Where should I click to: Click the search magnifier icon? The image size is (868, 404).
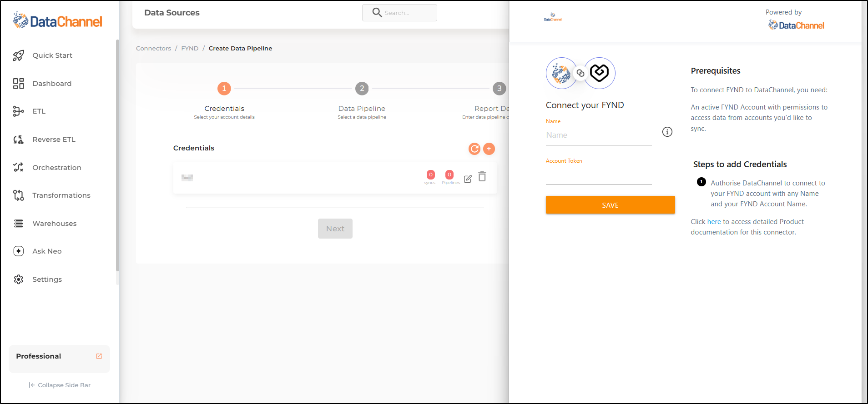377,13
